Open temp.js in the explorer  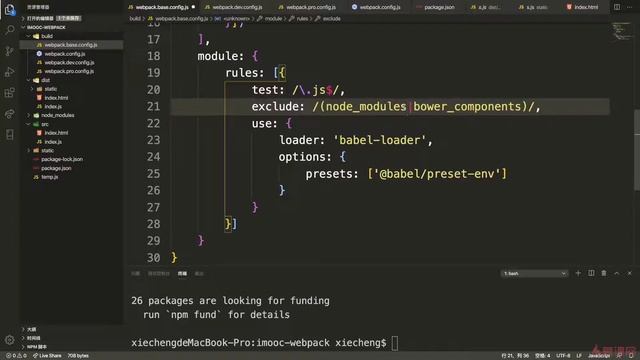tap(49, 177)
